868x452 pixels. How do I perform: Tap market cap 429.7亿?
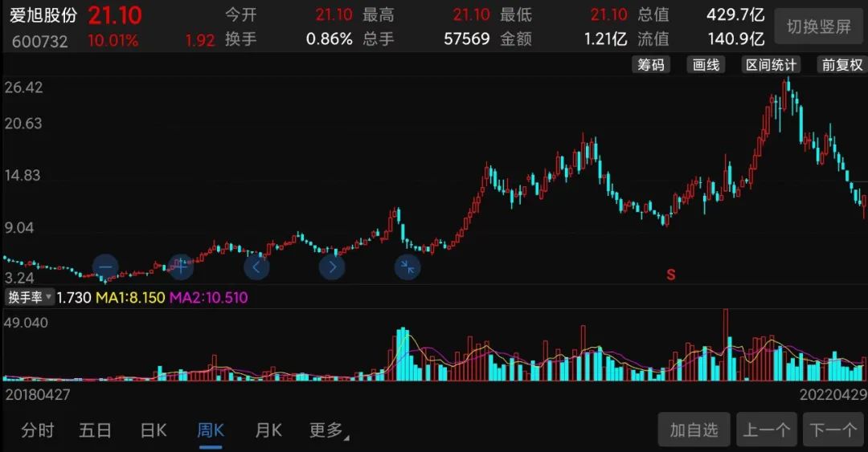point(735,14)
